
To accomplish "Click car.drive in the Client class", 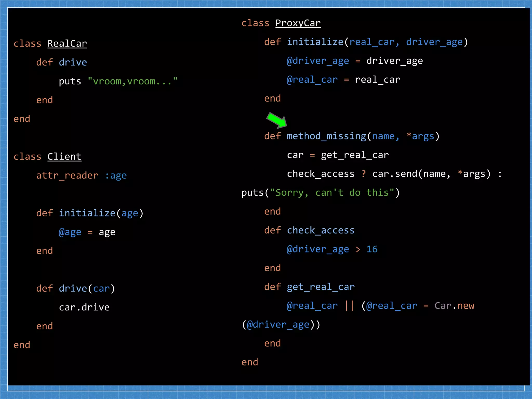I will click(x=84, y=307).
